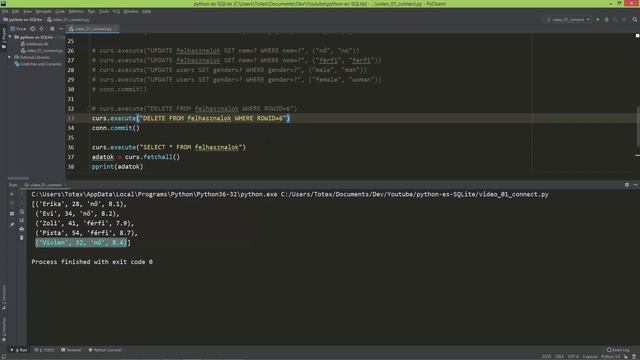Open the Run menu

tap(91, 11)
